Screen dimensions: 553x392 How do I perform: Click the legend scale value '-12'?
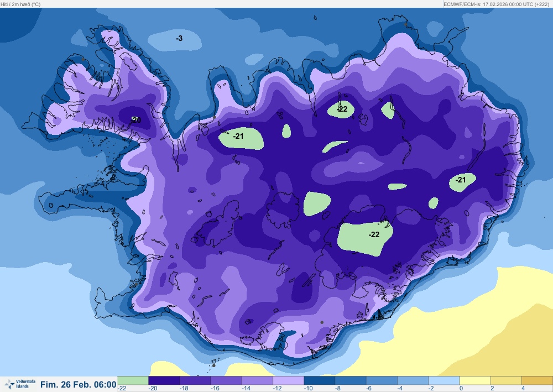pyautogui.click(x=277, y=389)
